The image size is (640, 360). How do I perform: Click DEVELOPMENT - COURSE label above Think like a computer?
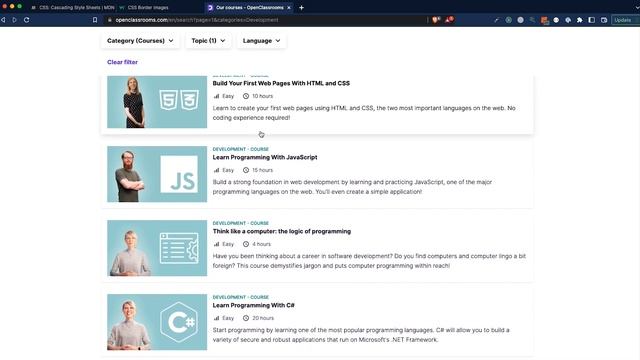240,223
